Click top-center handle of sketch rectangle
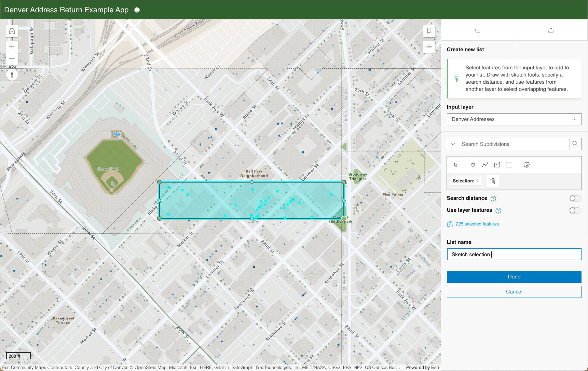The image size is (588, 371). [x=252, y=182]
